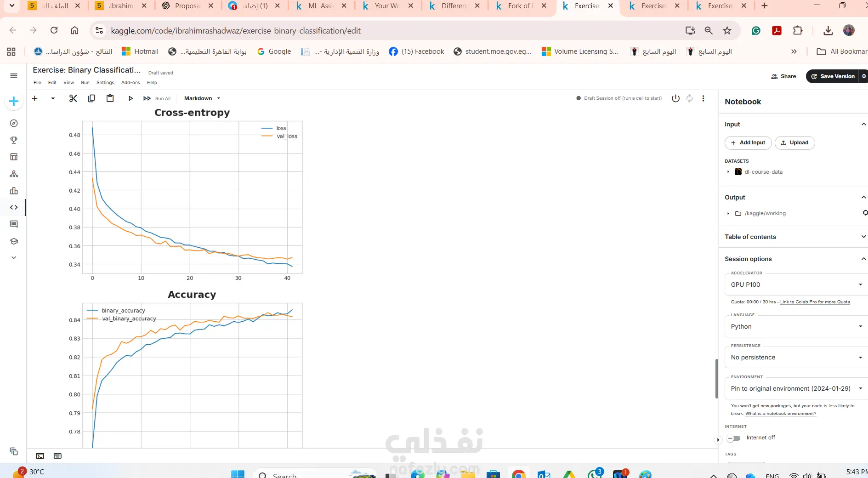Paste cell from clipboard icon
The image size is (868, 478).
point(110,98)
